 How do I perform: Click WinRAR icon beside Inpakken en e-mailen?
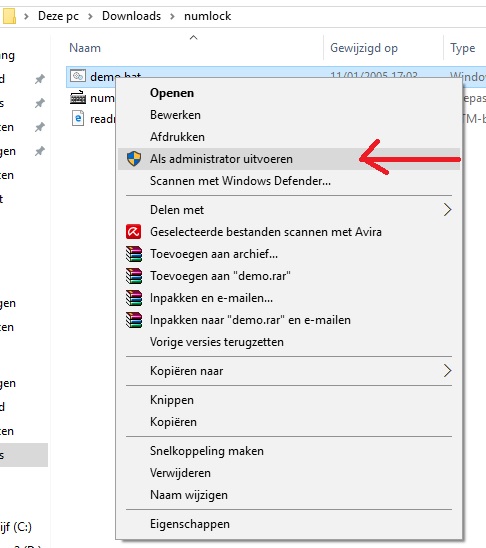pyautogui.click(x=134, y=298)
